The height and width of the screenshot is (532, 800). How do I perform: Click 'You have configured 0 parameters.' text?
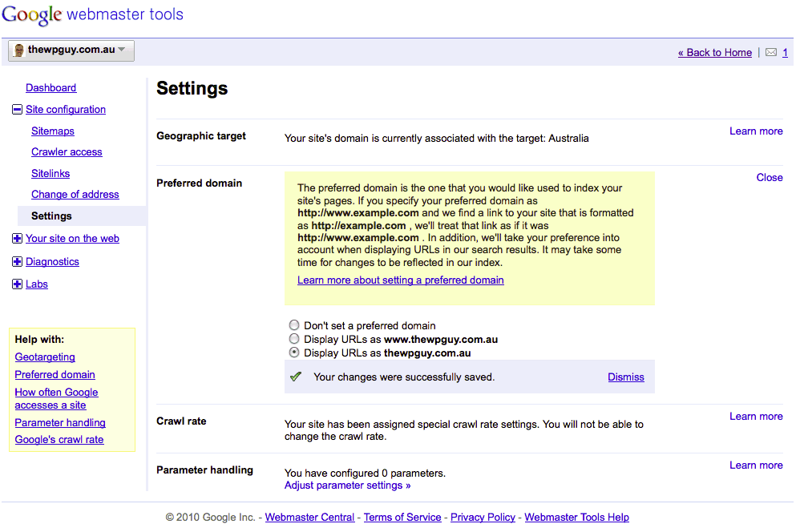(365, 473)
